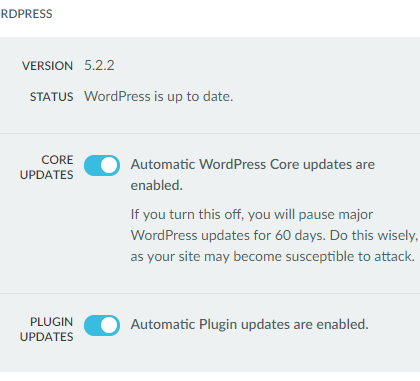Click the STATUS label
This screenshot has width=420, height=381.
(52, 97)
